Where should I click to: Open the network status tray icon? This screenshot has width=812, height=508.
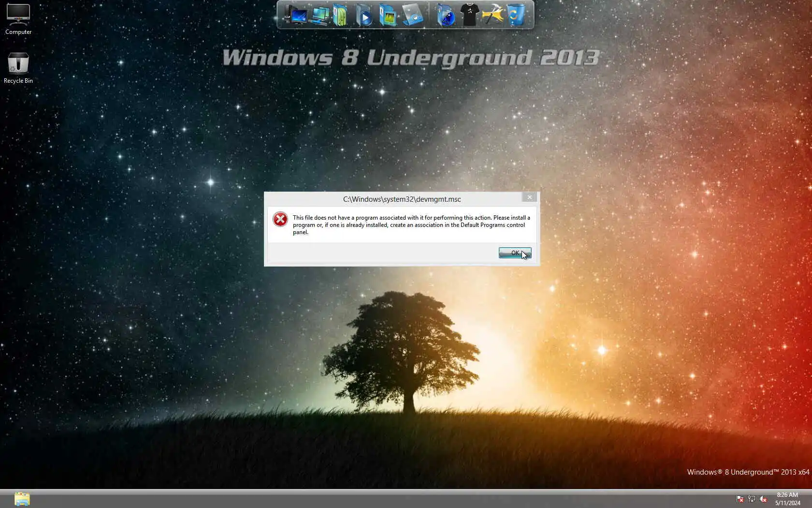tap(752, 499)
